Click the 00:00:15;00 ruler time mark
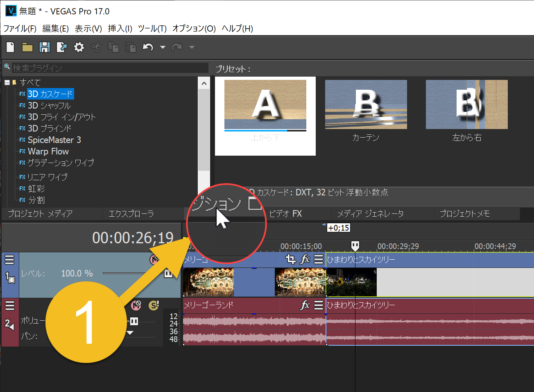 pos(301,246)
